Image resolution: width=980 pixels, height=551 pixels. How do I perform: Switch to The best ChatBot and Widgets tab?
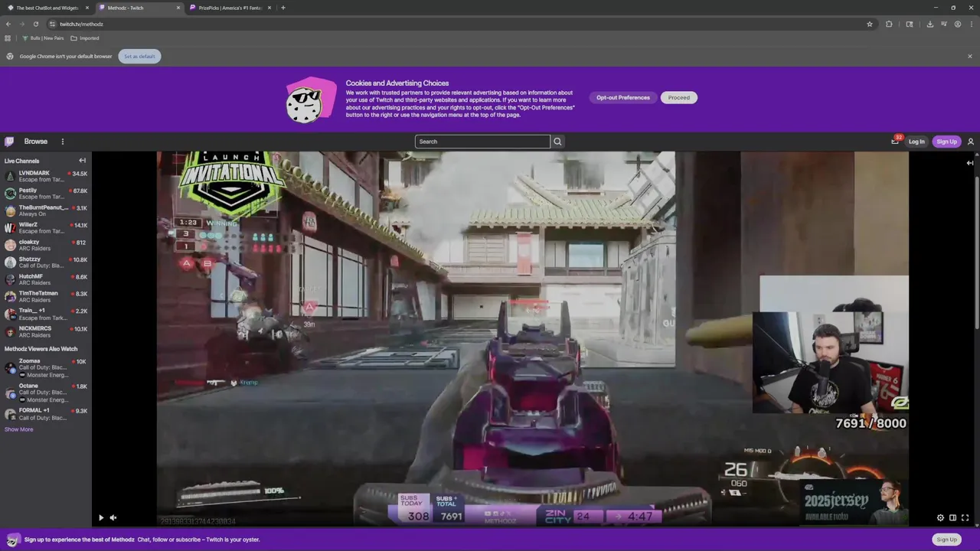pos(47,8)
